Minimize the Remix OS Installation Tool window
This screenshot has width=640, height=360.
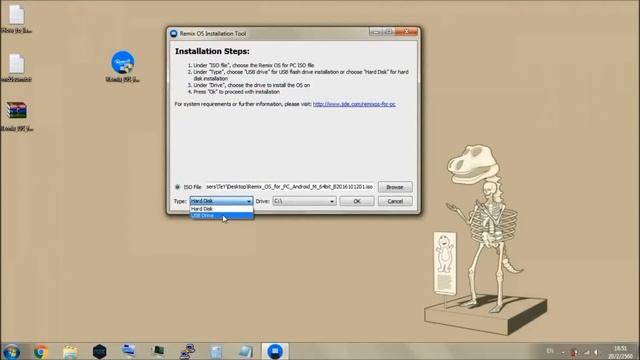coord(376,31)
